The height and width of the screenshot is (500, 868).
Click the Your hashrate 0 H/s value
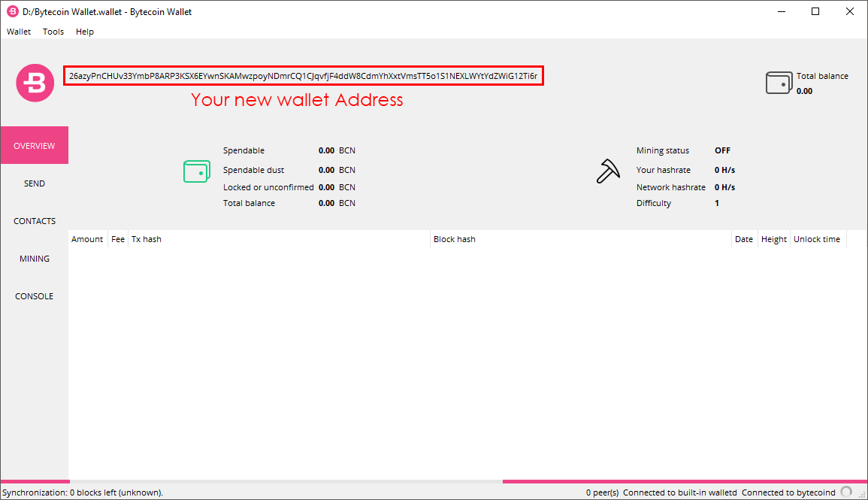coord(724,170)
